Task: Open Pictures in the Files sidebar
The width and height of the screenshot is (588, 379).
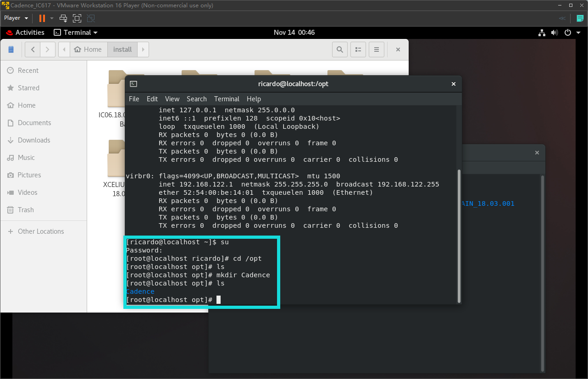Action: pyautogui.click(x=44, y=175)
